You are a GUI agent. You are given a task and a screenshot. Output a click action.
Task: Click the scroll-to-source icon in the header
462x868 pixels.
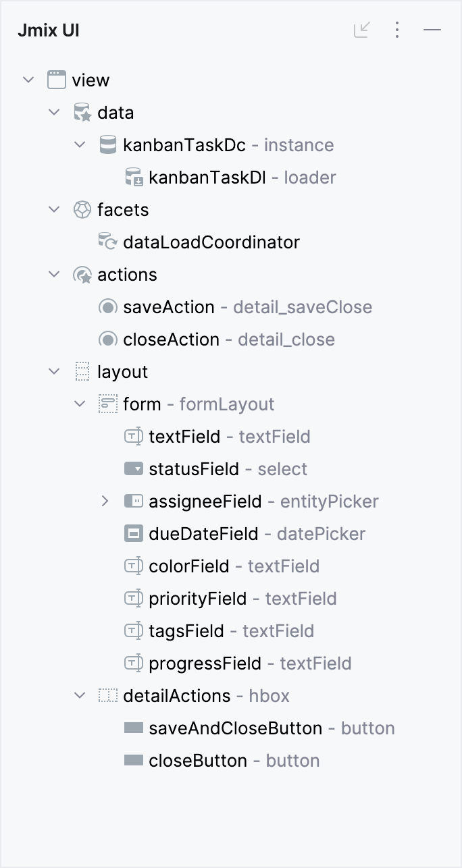pos(362,30)
